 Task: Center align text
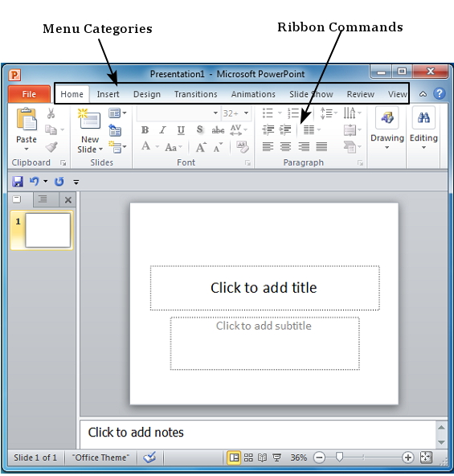point(285,147)
